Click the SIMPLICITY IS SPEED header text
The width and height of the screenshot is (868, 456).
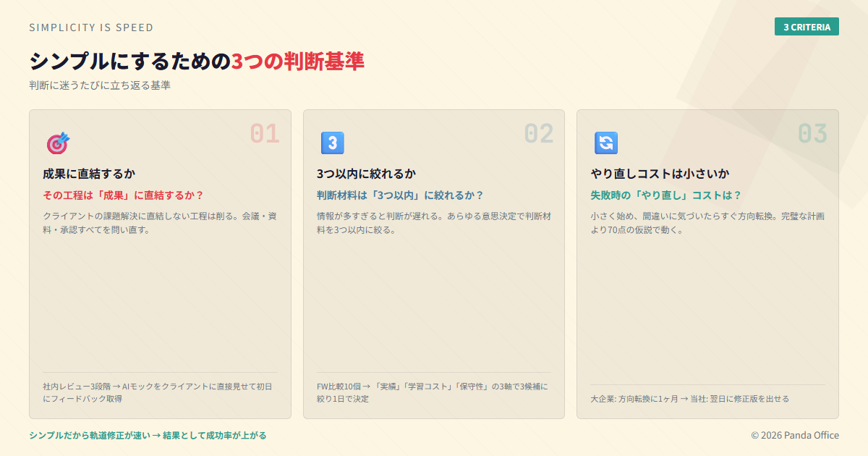(91, 28)
